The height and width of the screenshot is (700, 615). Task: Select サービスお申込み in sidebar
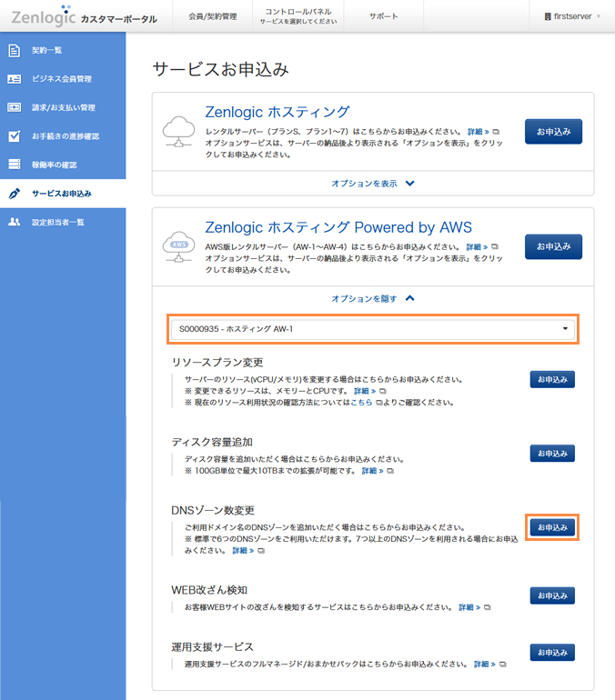(63, 194)
